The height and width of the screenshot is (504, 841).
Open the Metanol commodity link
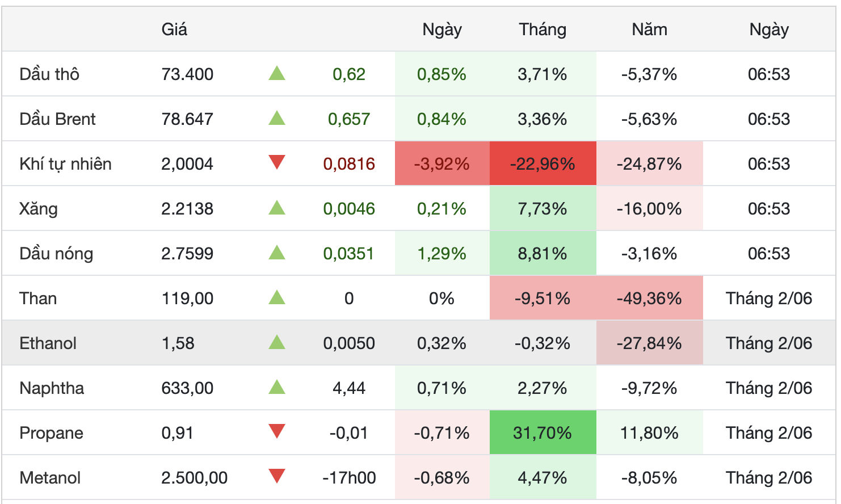click(50, 478)
